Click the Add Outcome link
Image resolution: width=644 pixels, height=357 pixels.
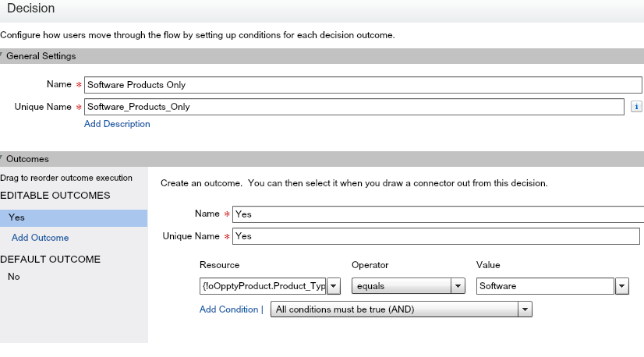(x=40, y=238)
